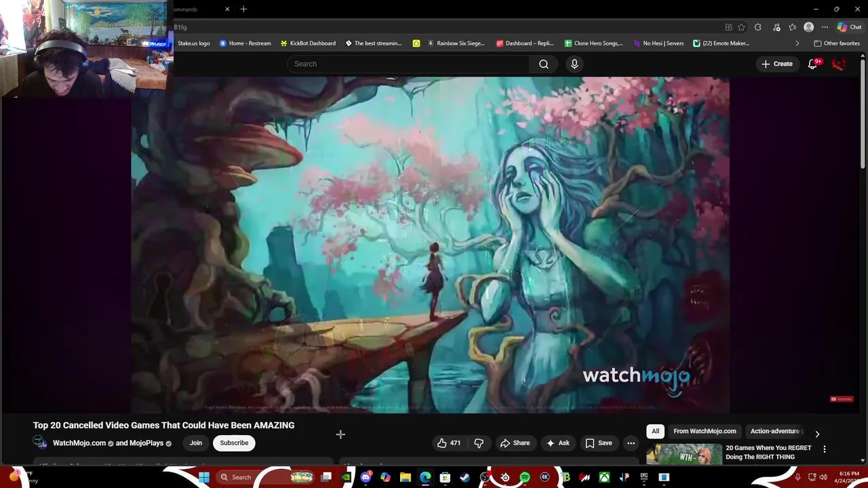
Task: Click the YouTube search magnifier button
Action: coord(544,64)
